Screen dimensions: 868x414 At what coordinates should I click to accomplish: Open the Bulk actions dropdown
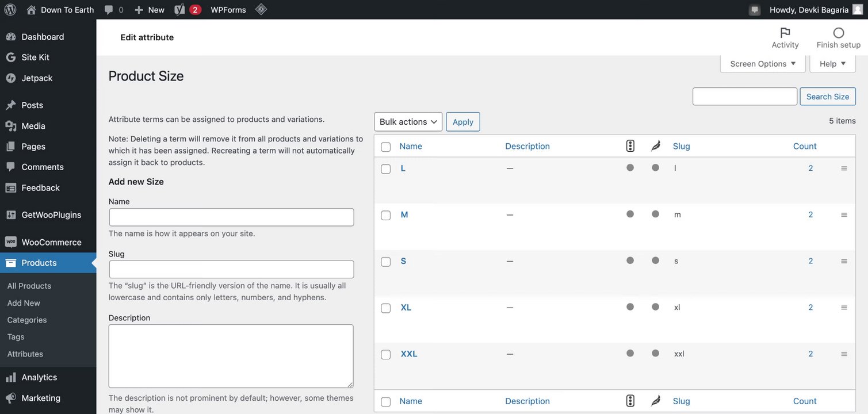[408, 121]
